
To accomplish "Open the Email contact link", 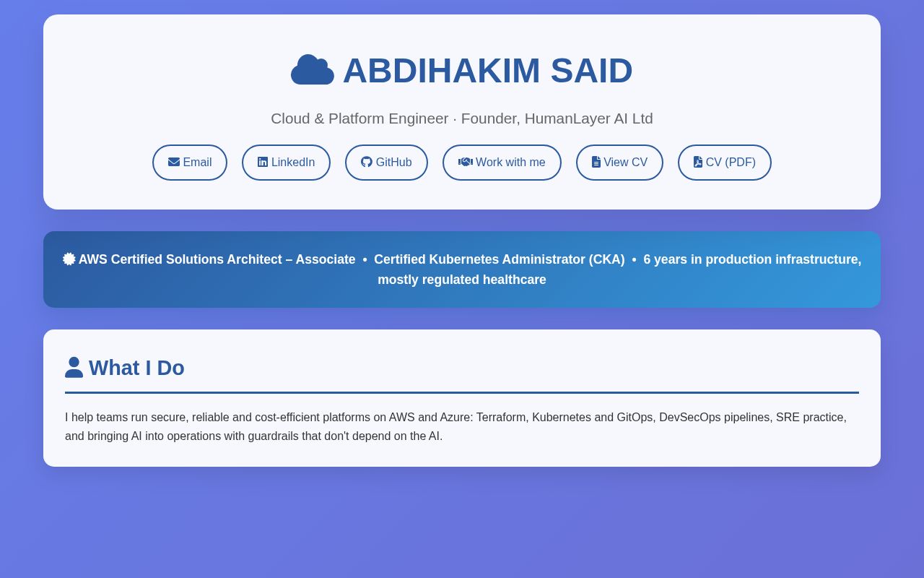I will [x=190, y=163].
